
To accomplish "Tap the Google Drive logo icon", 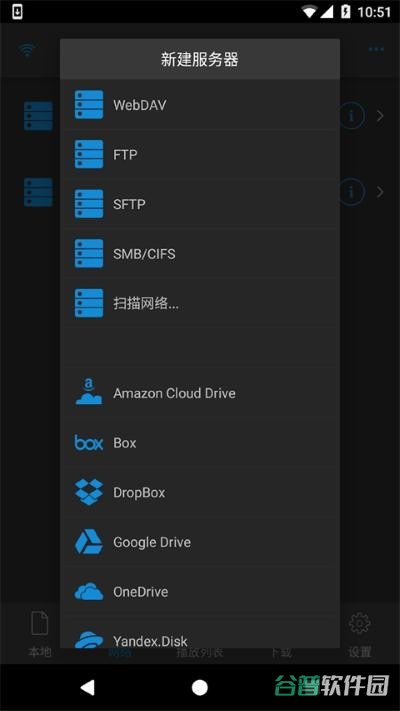I will pyautogui.click(x=89, y=542).
